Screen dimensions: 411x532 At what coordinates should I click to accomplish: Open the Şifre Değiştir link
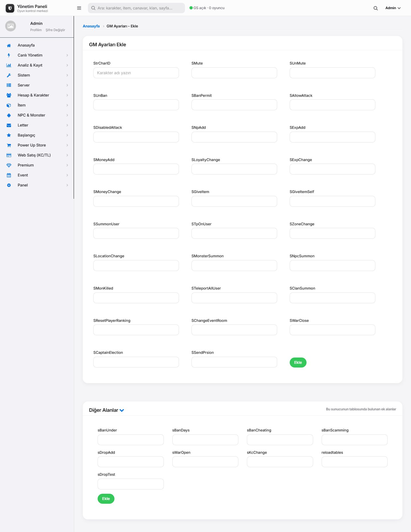tap(55, 30)
